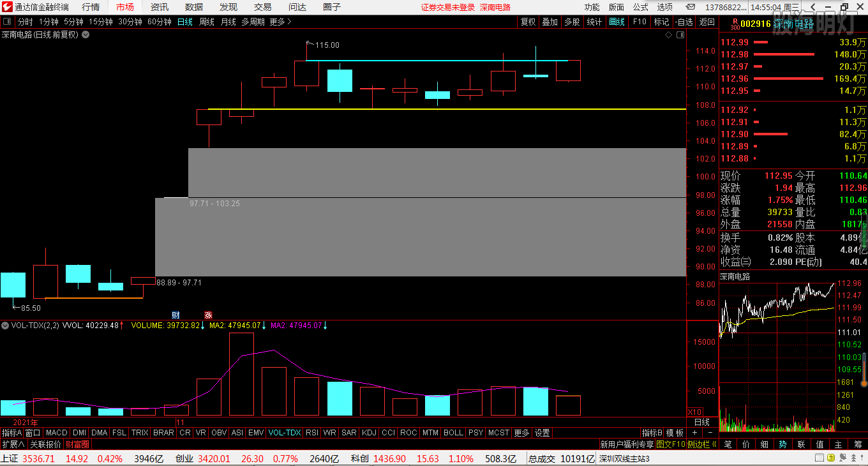Viewport: 868px width, 466px height.
Task: Open the 行情 menu
Action: (x=91, y=7)
